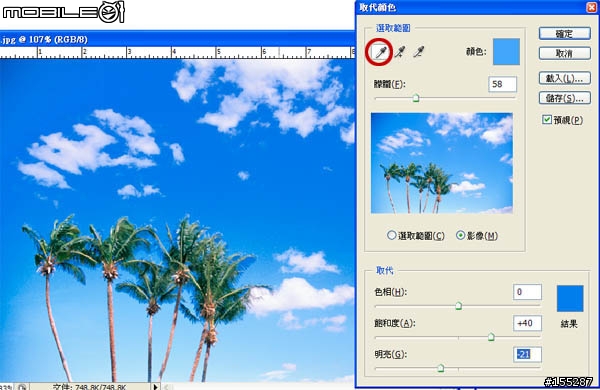The height and width of the screenshot is (390, 600).
Task: Click the document title bar showing 107% (RGB/8)
Action: pyautogui.click(x=177, y=39)
